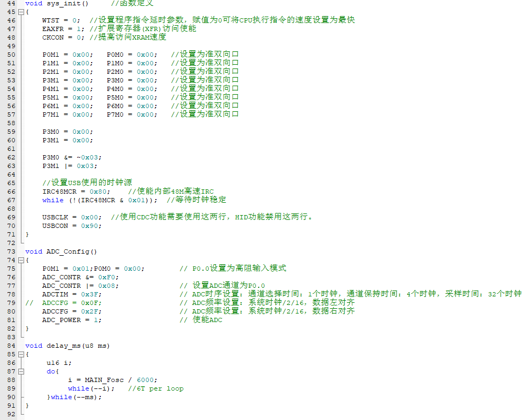Collapse the ADC_Config function fold at line 74
Image resolution: width=528 pixels, height=420 pixels.
21,260
